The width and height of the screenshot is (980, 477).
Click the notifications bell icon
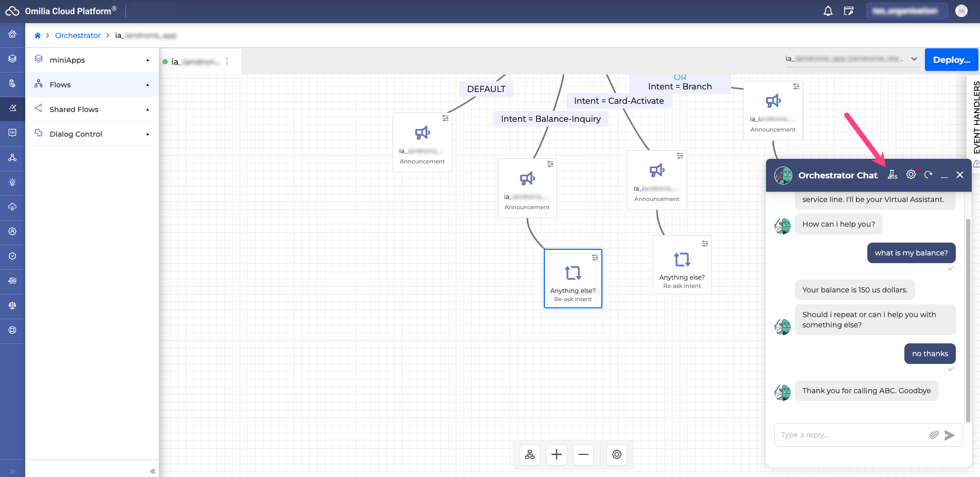[828, 11]
